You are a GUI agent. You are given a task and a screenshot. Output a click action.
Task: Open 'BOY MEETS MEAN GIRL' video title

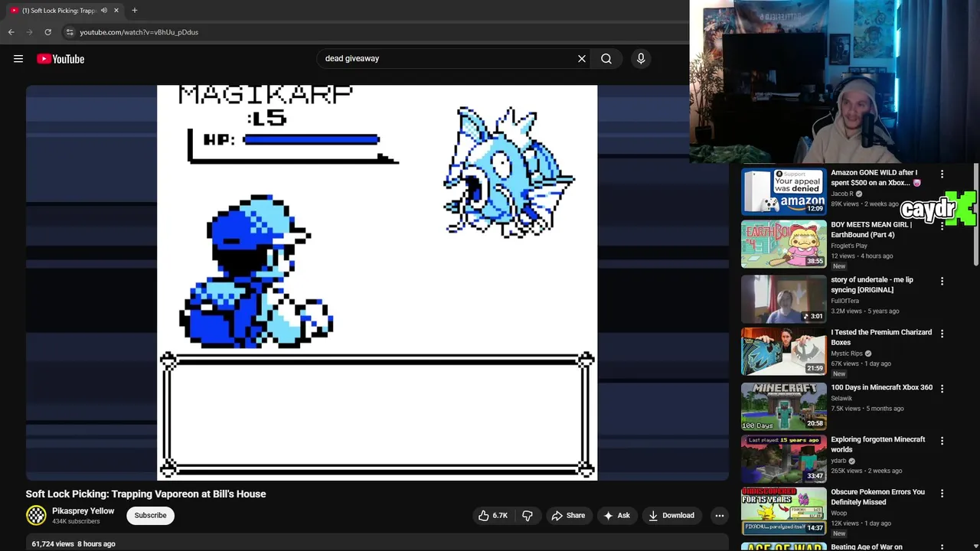click(871, 230)
